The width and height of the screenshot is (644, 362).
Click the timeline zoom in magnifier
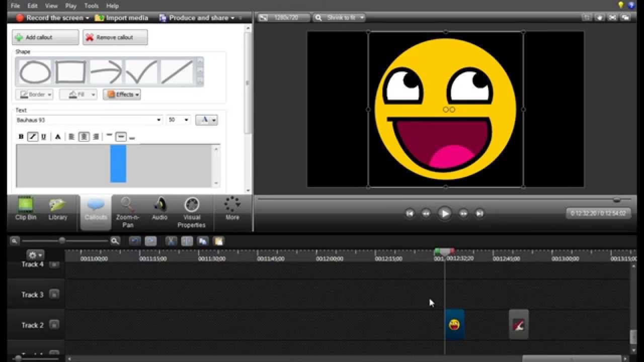coord(115,241)
